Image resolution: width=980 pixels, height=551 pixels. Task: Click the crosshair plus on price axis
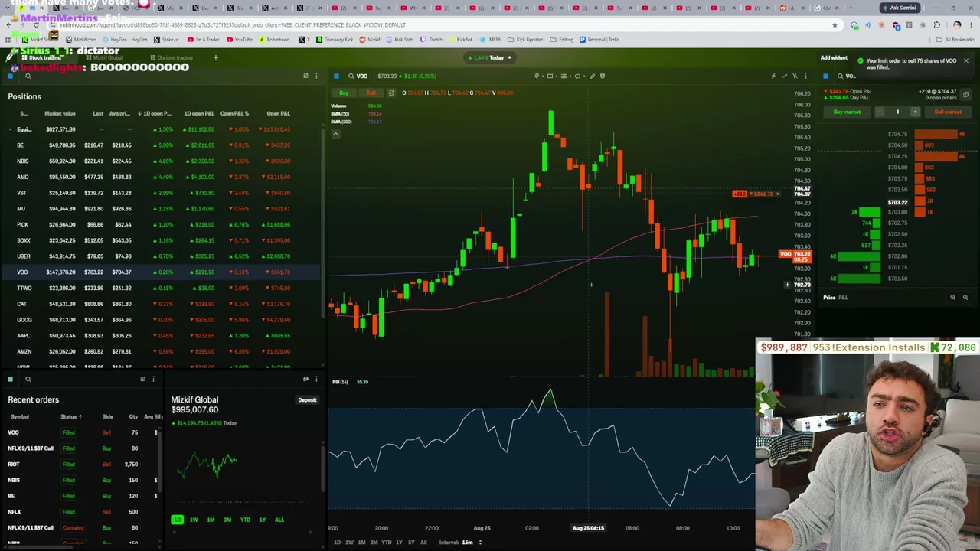[787, 285]
